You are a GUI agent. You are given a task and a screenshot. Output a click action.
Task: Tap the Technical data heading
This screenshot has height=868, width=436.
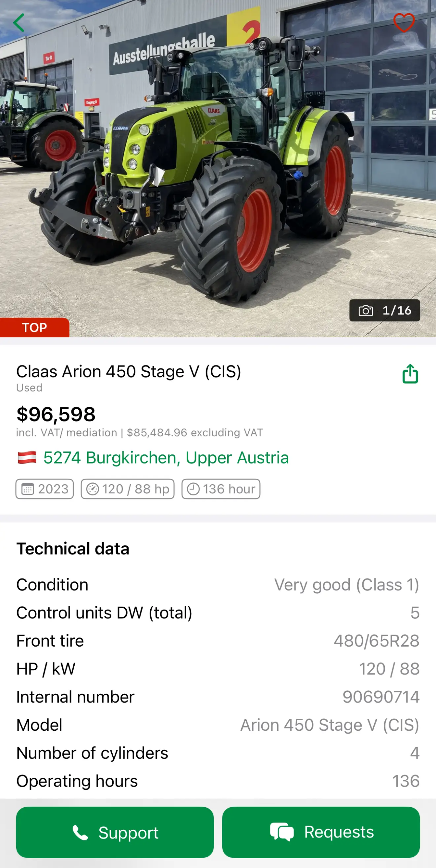pos(73,549)
